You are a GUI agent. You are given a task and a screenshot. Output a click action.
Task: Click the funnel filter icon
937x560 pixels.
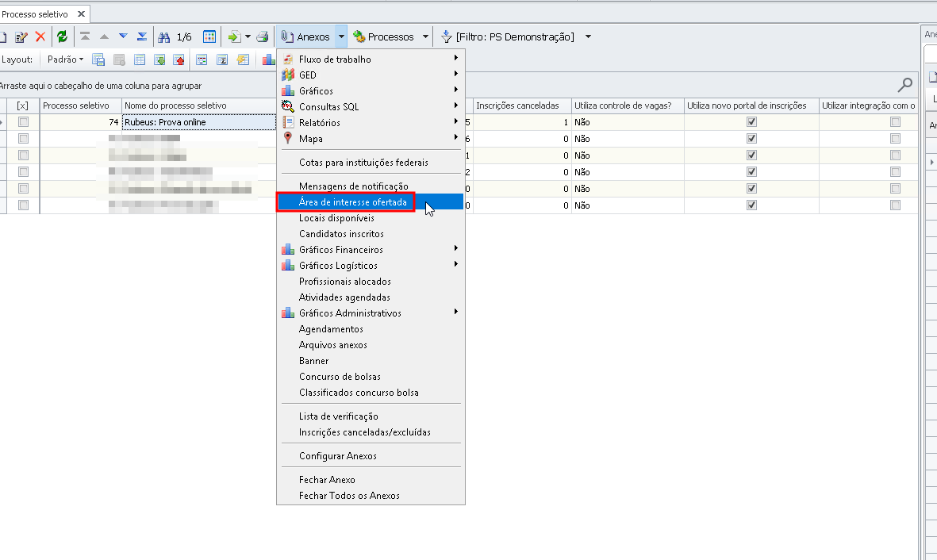pos(447,37)
